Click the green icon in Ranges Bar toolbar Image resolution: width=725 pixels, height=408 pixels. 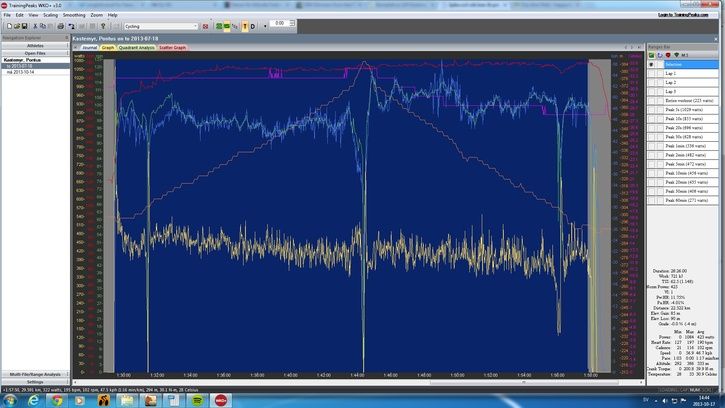651,55
